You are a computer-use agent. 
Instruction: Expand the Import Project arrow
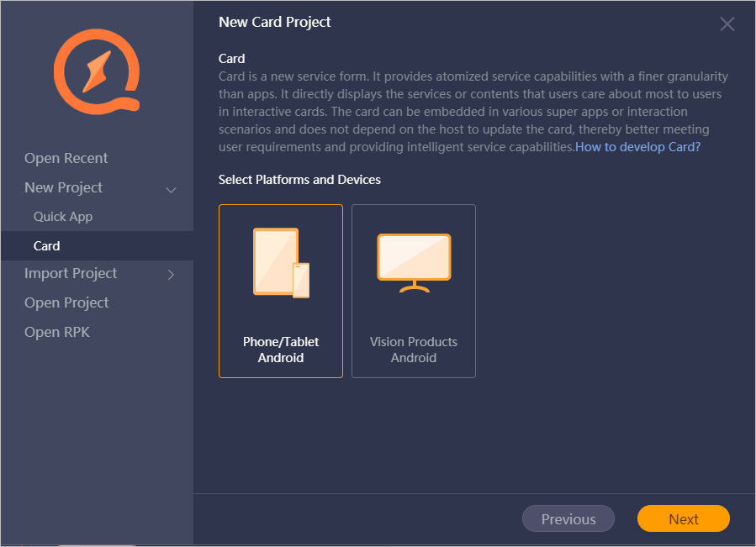[x=171, y=275]
